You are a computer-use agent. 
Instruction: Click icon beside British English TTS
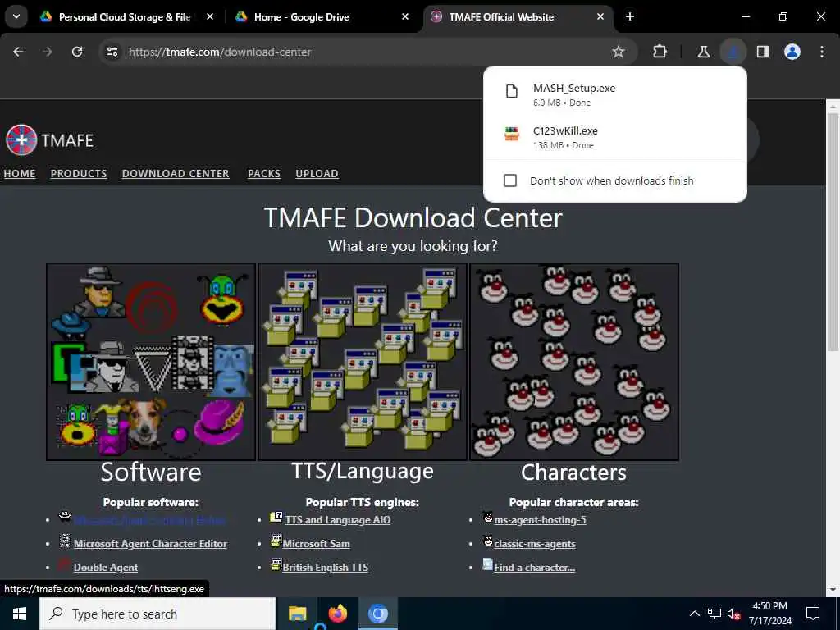point(276,564)
